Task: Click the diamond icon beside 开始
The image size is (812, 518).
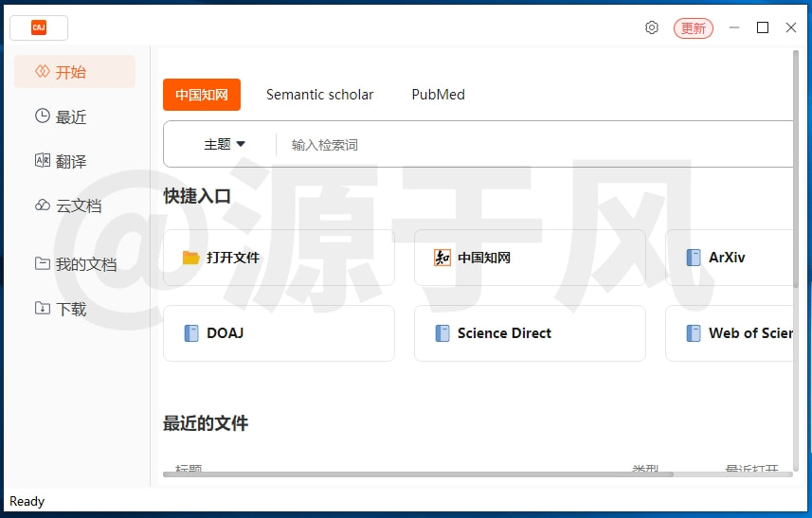Action: click(x=43, y=71)
